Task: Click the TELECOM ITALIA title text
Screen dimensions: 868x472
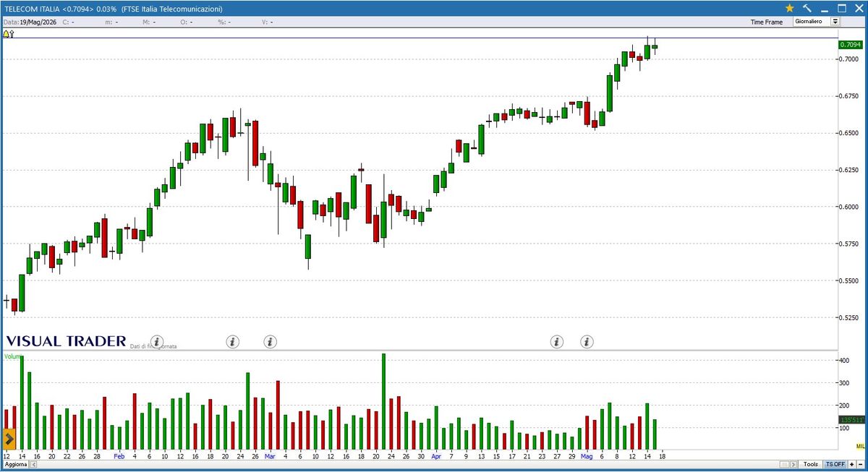Action: pos(31,9)
